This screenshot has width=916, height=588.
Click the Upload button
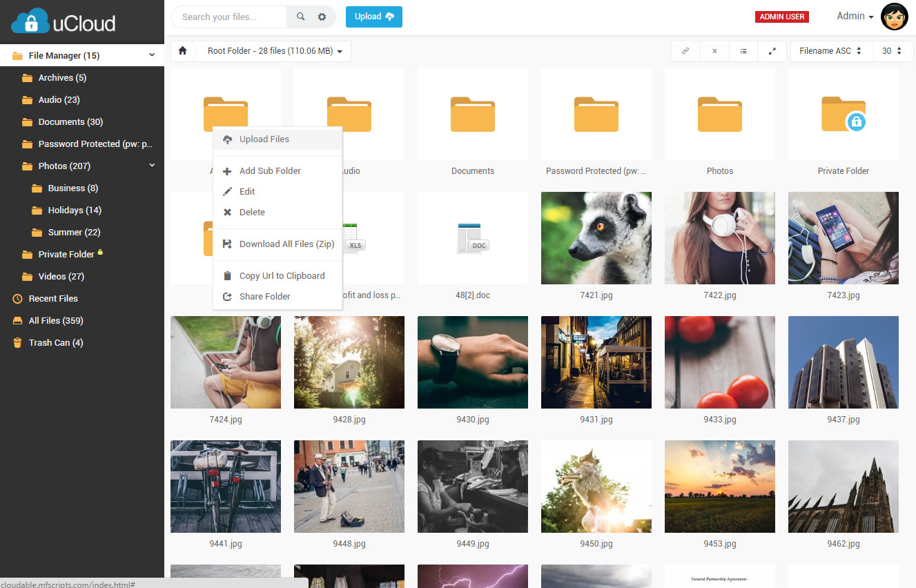point(373,17)
